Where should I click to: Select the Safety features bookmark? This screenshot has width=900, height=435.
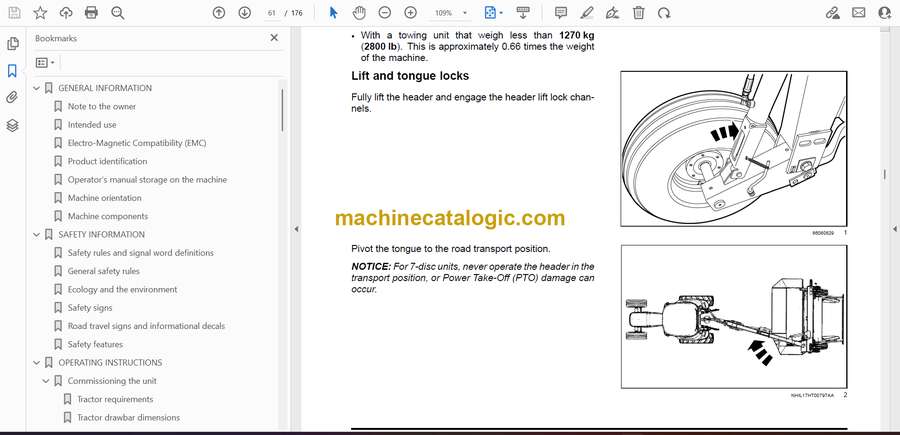[95, 344]
